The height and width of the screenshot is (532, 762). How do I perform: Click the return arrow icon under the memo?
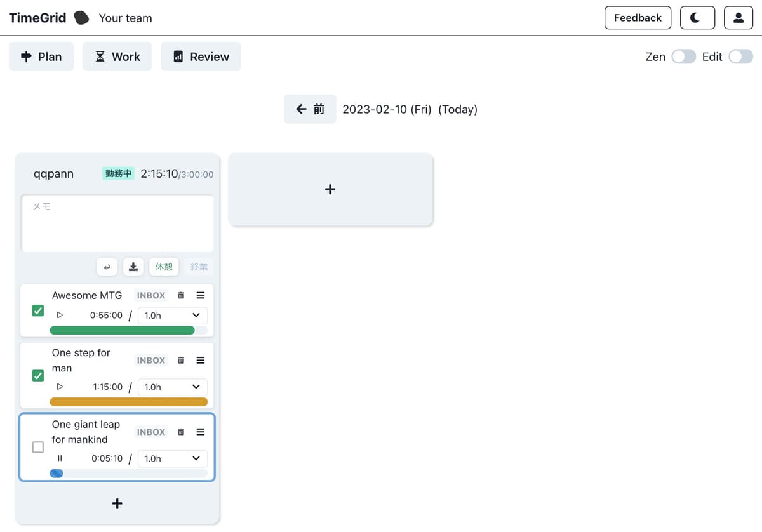point(107,267)
